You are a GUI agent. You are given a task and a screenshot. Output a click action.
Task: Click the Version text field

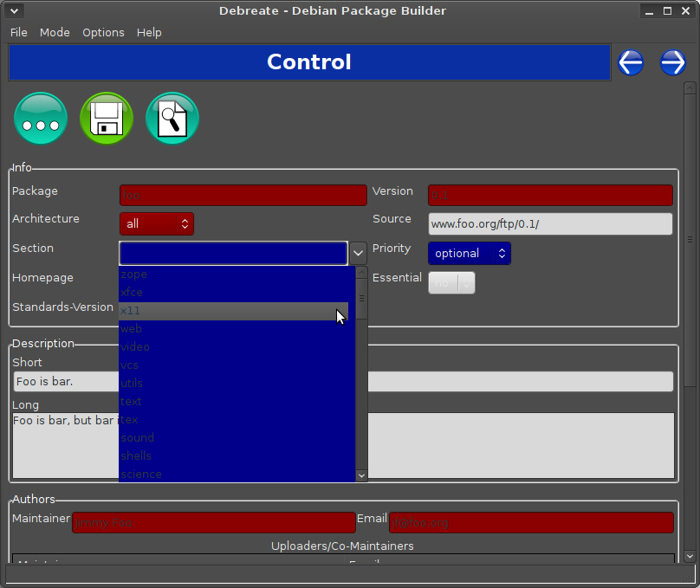pyautogui.click(x=550, y=195)
